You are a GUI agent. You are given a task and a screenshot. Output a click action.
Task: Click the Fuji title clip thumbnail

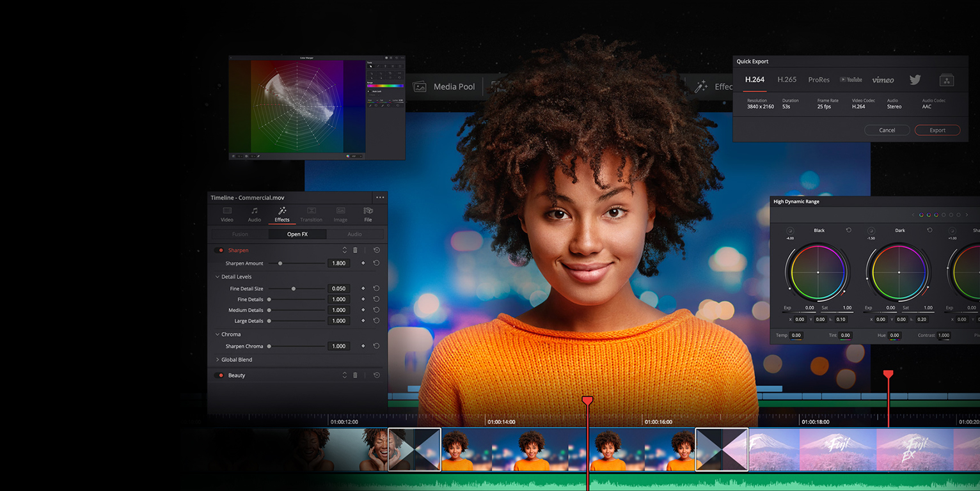pos(838,449)
